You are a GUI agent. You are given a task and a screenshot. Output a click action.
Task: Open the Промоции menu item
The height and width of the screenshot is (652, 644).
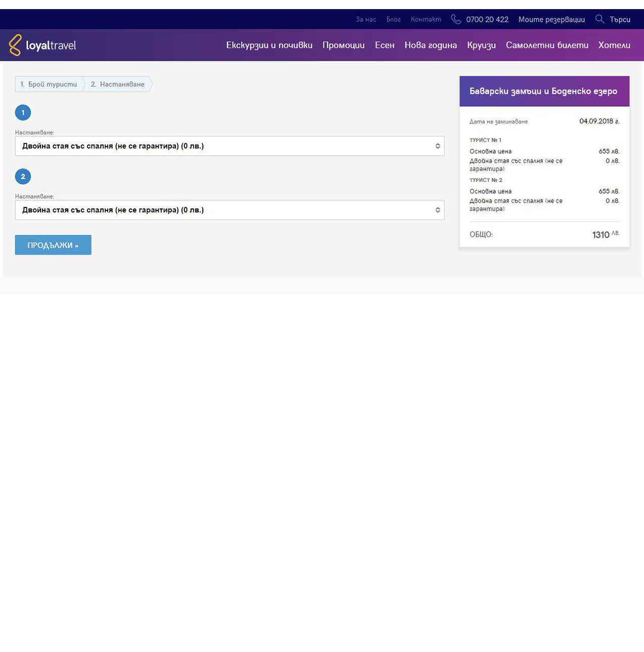(343, 45)
